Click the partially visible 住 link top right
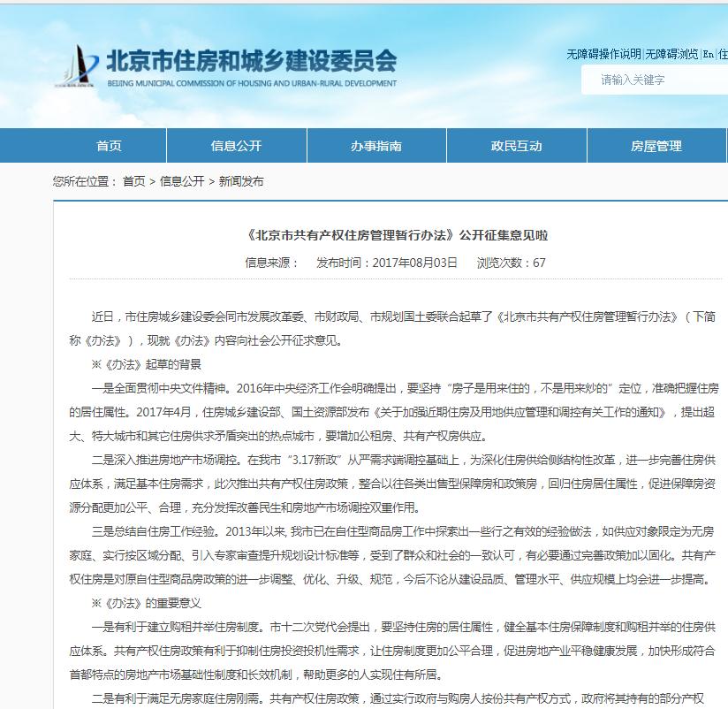This screenshot has height=709, width=728. (724, 54)
